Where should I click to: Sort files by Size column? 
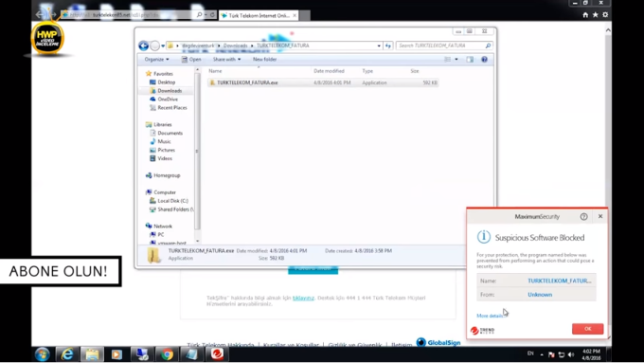tap(415, 71)
